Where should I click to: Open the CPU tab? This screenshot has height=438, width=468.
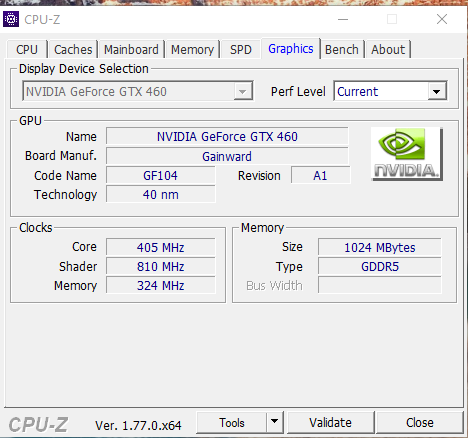click(x=27, y=50)
